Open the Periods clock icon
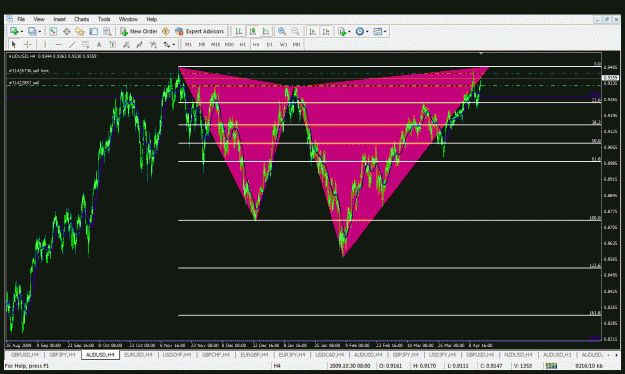This screenshot has width=625, height=374. (360, 31)
